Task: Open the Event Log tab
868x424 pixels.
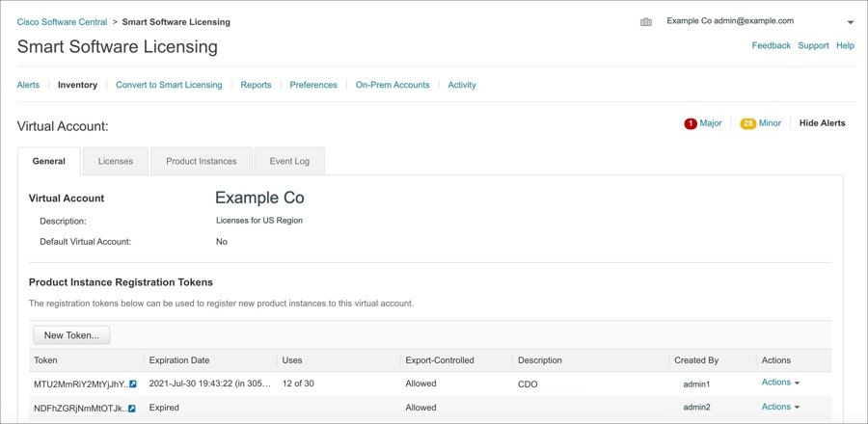Action: pos(289,161)
